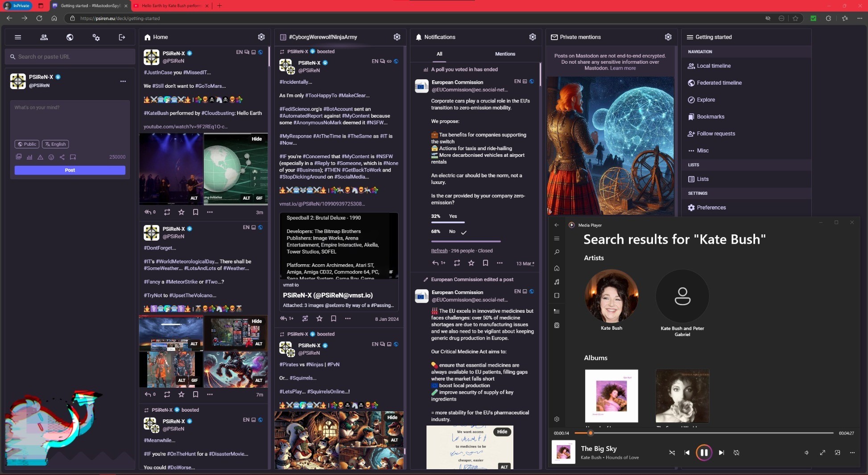Bookmark the #DontForget home post
This screenshot has width=868, height=475.
point(195,394)
